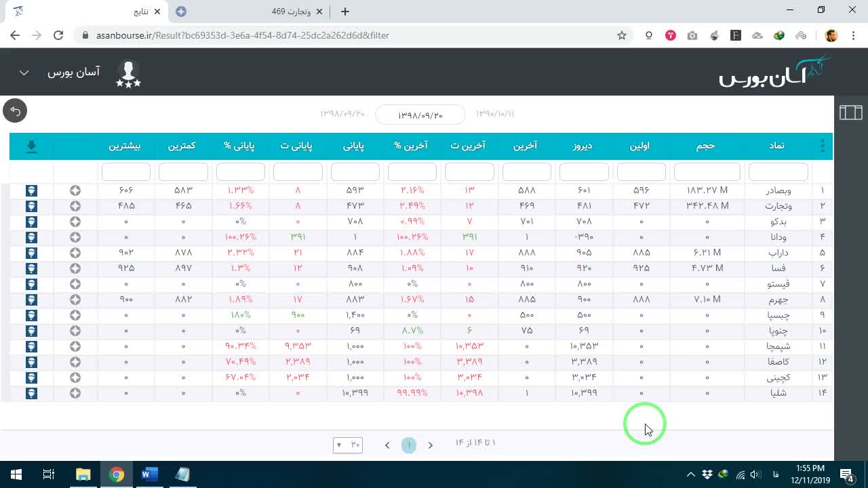
Task: Click the download icon in table header
Action: coord(31,146)
